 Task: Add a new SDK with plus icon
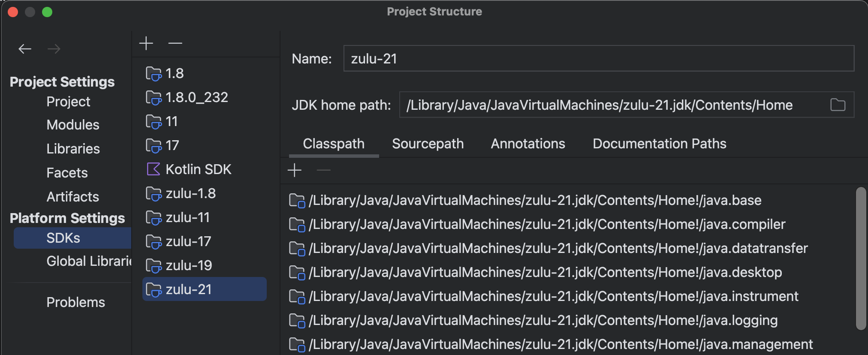[x=146, y=43]
